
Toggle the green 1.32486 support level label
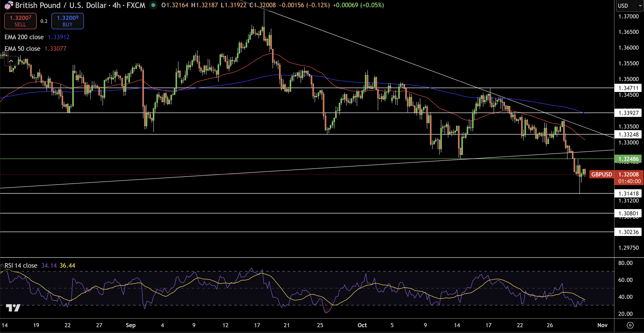pyautogui.click(x=628, y=159)
